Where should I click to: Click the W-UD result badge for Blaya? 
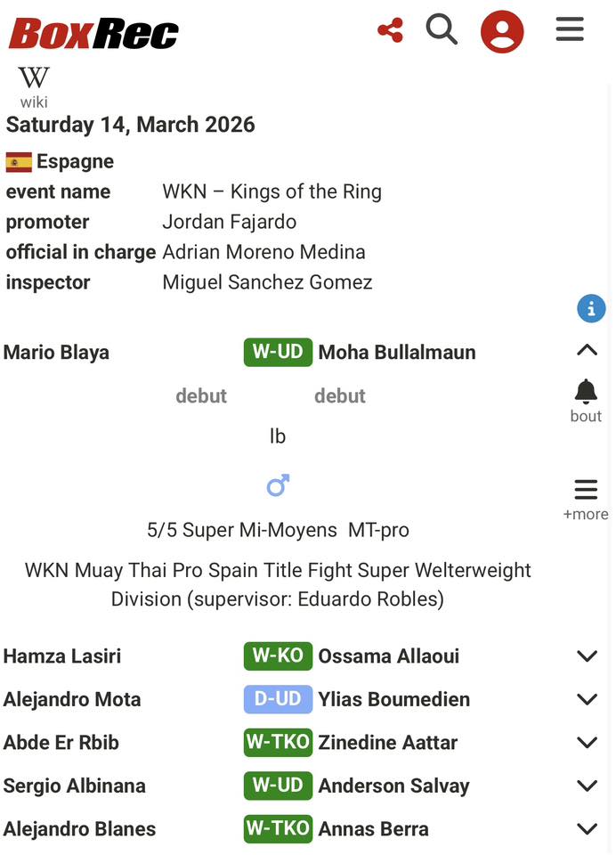(x=278, y=352)
